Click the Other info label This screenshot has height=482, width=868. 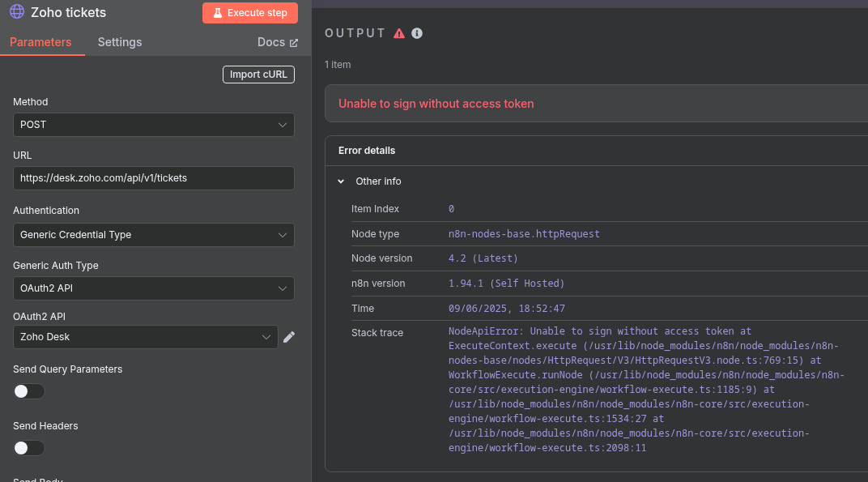(378, 181)
